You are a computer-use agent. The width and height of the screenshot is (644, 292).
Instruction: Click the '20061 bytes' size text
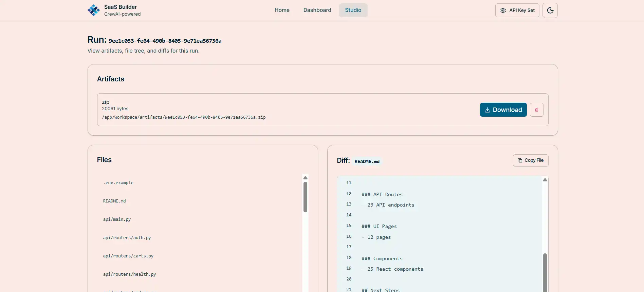coord(115,109)
